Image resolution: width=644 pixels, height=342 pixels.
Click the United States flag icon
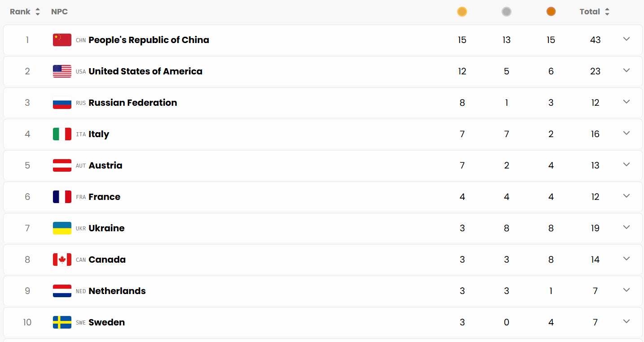62,71
